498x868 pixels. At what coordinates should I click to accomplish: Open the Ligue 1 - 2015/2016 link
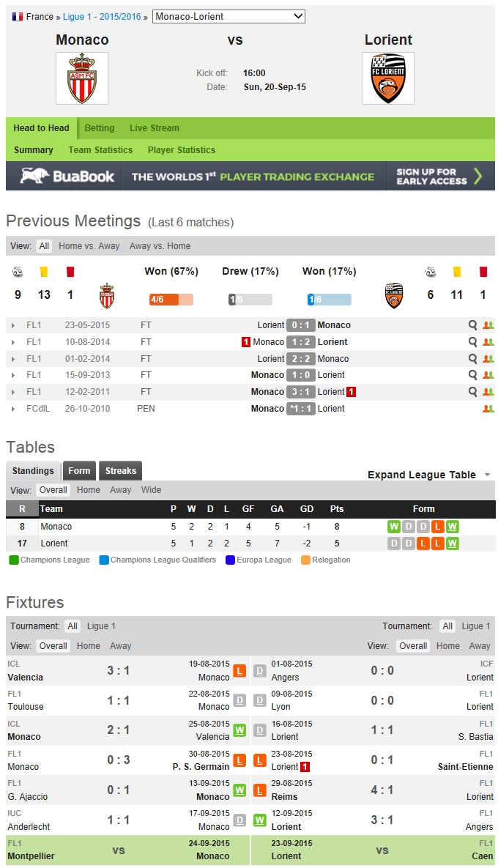pyautogui.click(x=104, y=17)
